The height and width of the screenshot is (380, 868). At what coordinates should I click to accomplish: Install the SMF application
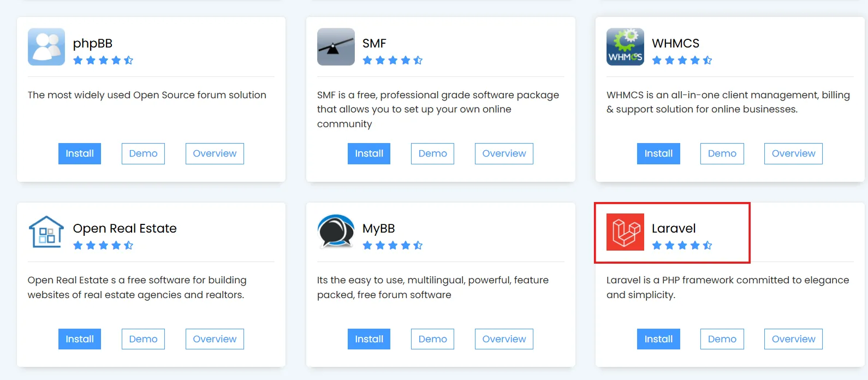[x=369, y=153]
